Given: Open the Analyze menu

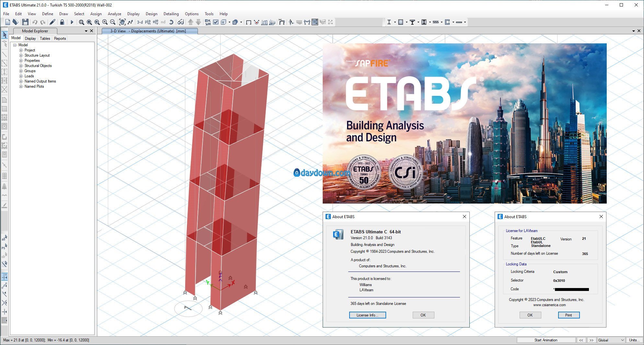Looking at the screenshot, I should pos(114,14).
